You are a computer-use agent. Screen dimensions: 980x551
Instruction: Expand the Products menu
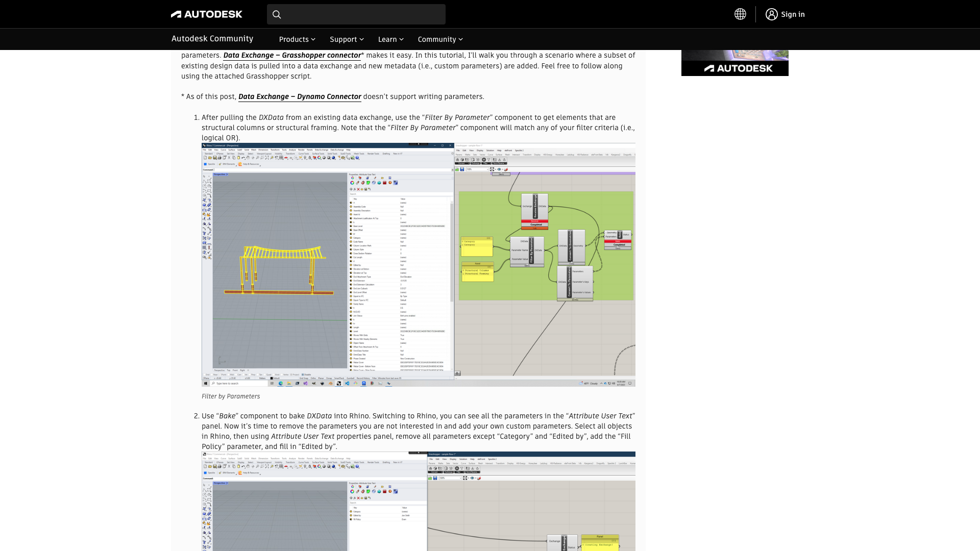point(297,39)
